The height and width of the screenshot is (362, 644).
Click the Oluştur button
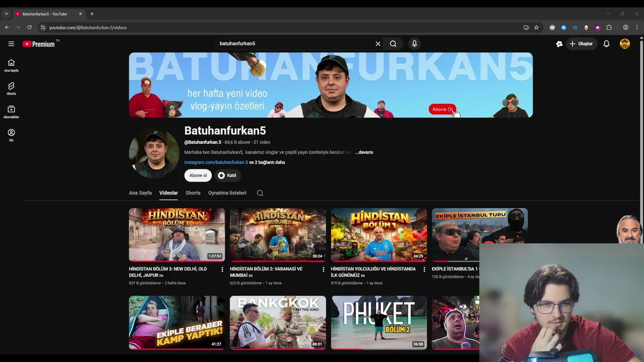click(x=581, y=44)
